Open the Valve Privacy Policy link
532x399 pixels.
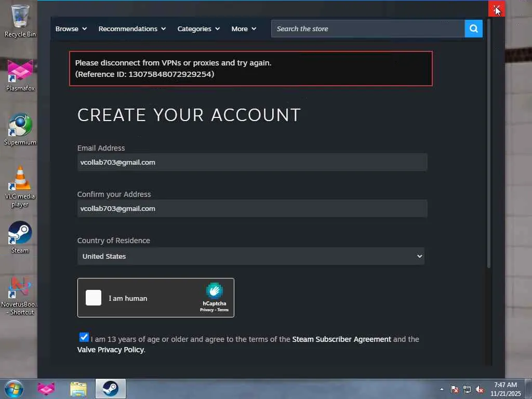coord(110,350)
